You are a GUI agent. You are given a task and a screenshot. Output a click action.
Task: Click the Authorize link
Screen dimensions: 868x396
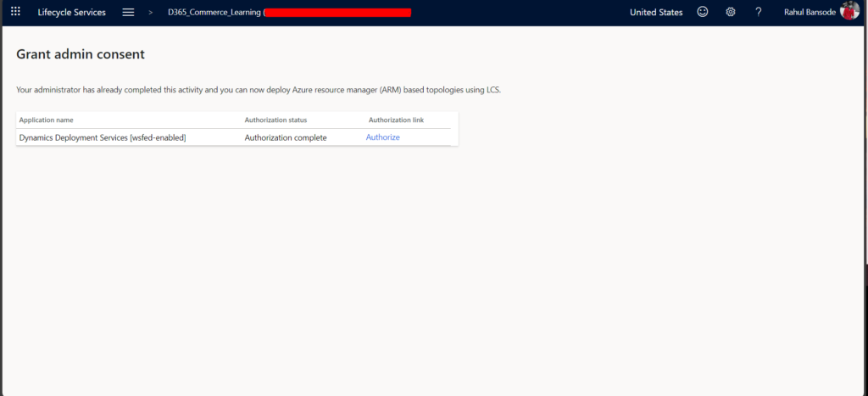coord(382,137)
